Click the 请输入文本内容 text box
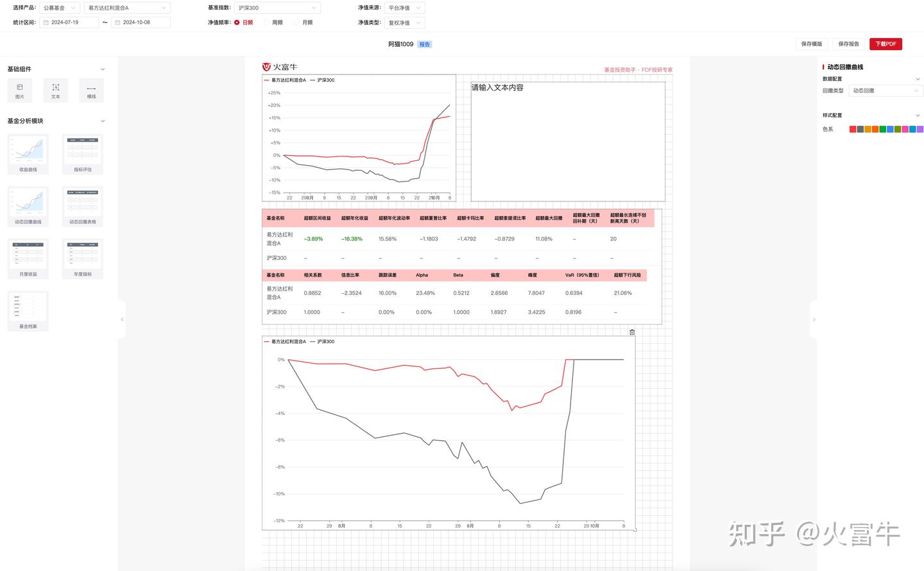924x571 pixels. (568, 142)
